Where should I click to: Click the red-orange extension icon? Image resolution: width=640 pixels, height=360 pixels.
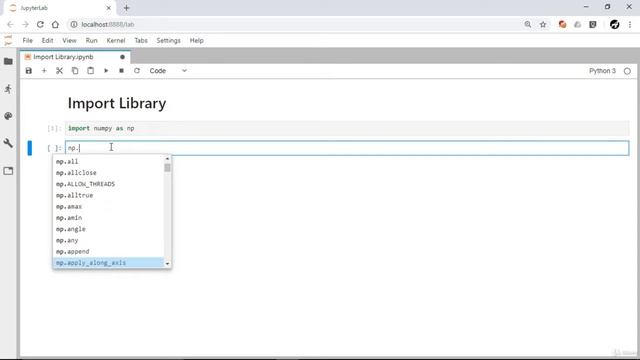(x=562, y=24)
